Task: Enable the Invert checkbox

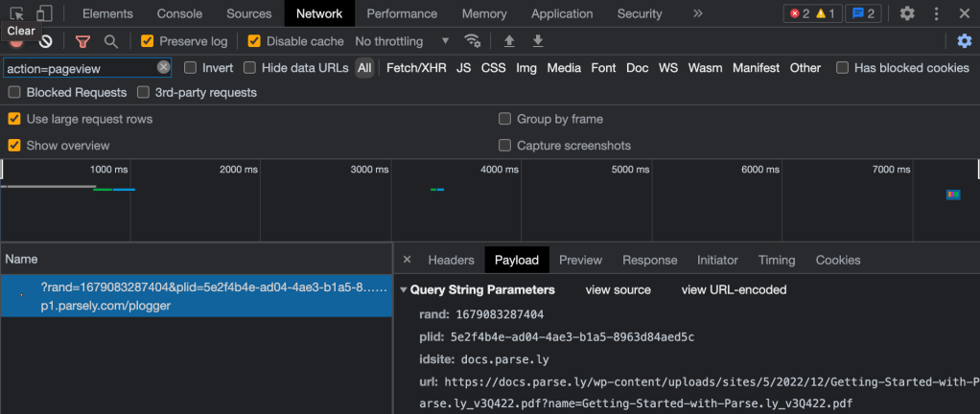Action: (x=190, y=67)
